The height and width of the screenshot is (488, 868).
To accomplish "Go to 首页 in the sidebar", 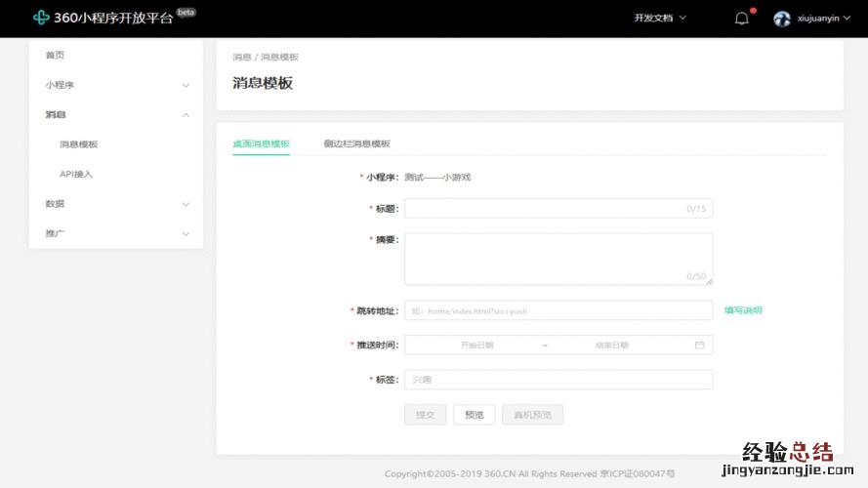I will (55, 56).
